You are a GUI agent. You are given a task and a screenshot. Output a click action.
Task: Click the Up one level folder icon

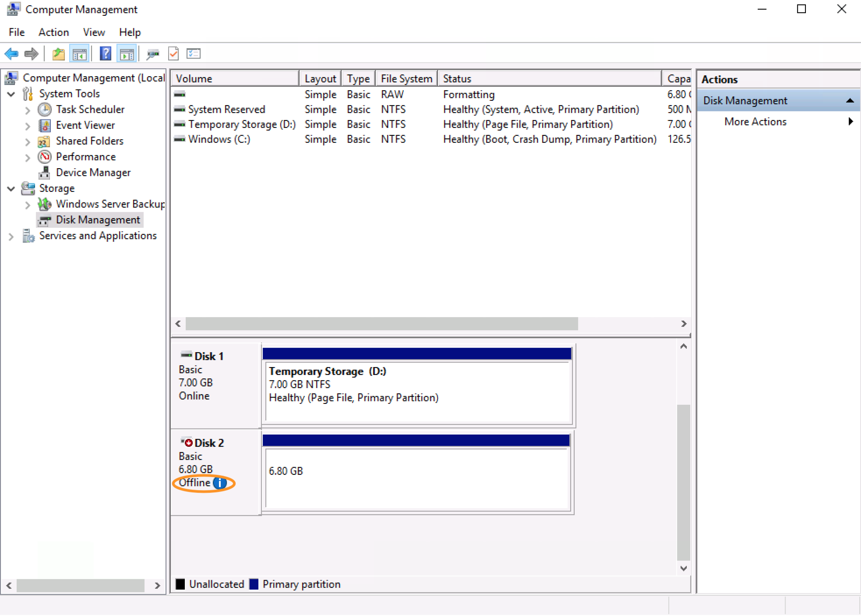(59, 54)
